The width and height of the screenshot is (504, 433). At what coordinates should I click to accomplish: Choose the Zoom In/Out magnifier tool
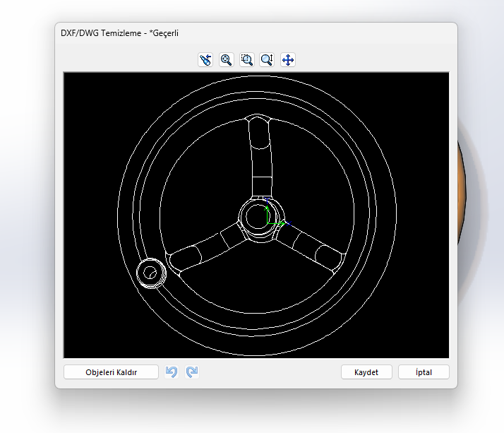click(x=267, y=60)
